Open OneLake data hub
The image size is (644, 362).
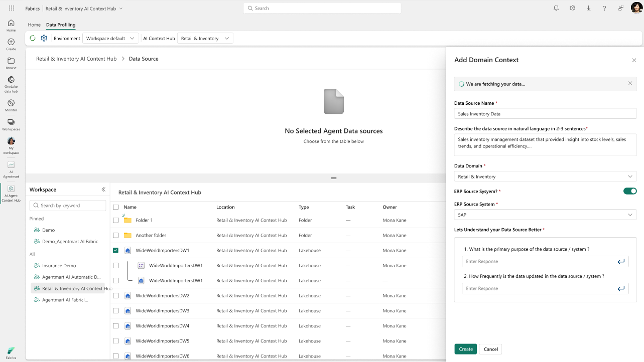point(11,85)
